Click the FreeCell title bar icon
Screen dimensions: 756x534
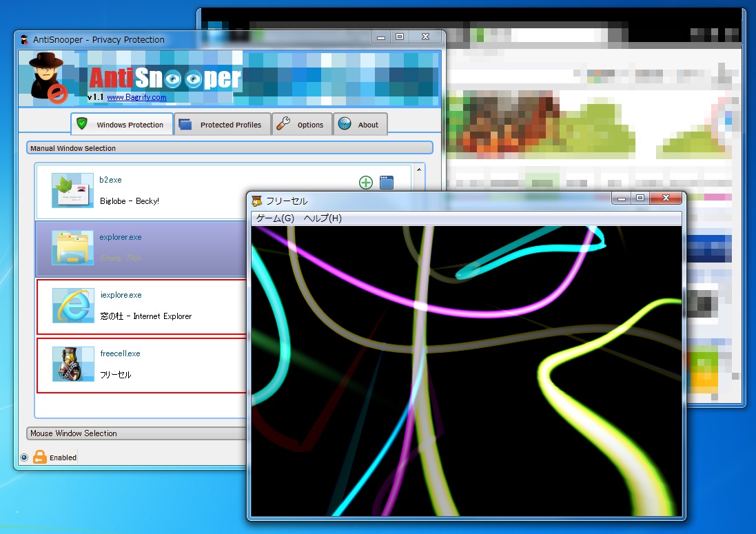click(x=257, y=201)
